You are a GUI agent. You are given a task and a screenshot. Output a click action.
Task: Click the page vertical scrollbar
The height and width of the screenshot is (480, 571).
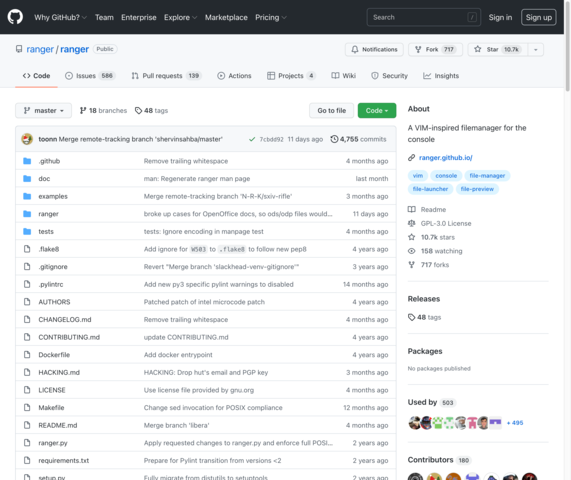pyautogui.click(x=567, y=46)
